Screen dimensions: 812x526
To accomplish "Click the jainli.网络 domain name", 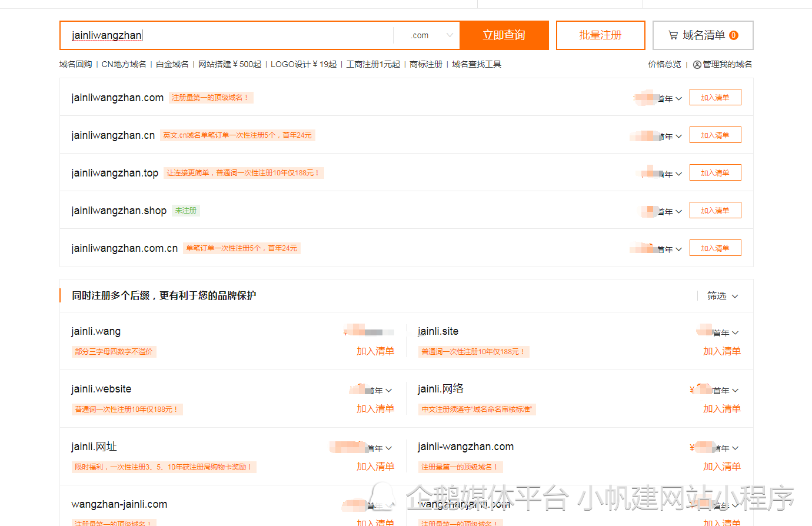I will click(441, 389).
